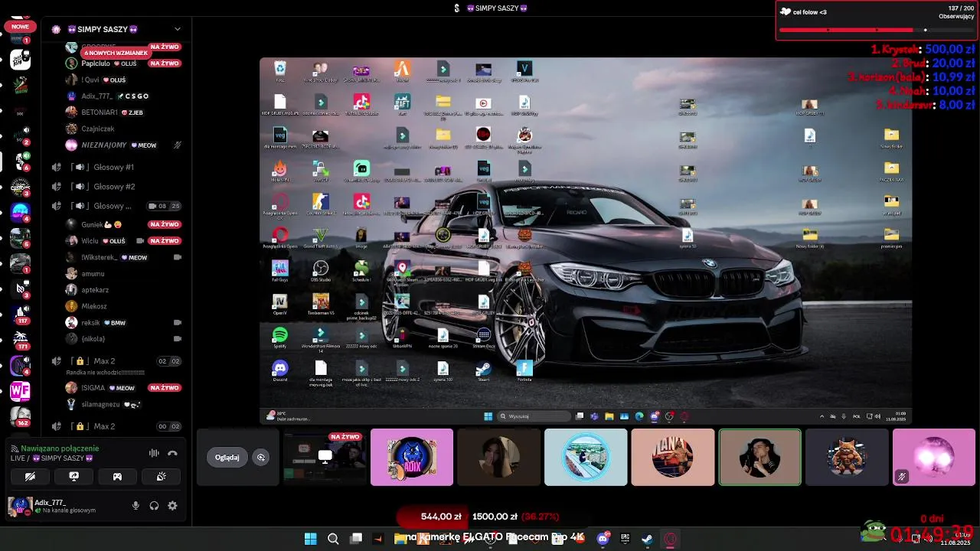This screenshot has width=980, height=551.
Task: Open user settings with the gear icon
Action: tap(172, 505)
